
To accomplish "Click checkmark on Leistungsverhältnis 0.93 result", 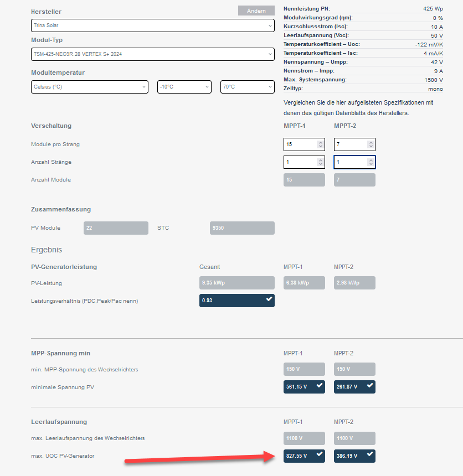I will pos(269,299).
